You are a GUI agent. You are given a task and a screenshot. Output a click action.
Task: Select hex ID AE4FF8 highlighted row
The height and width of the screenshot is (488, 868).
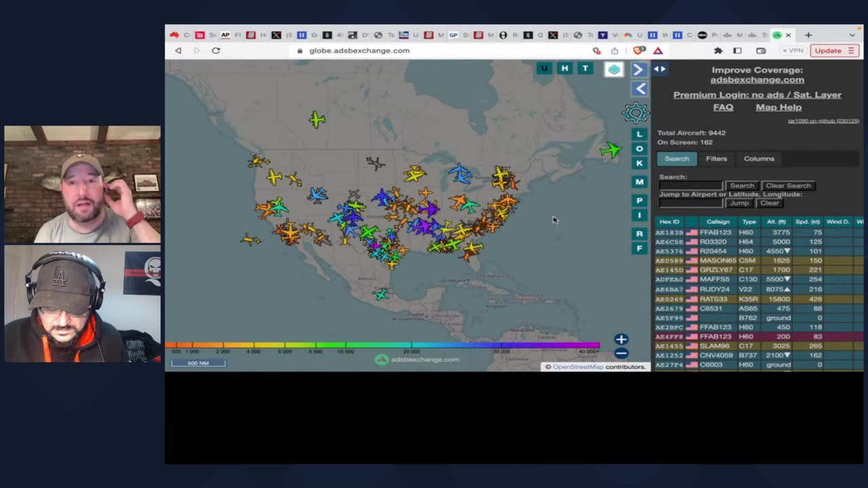click(759, 337)
